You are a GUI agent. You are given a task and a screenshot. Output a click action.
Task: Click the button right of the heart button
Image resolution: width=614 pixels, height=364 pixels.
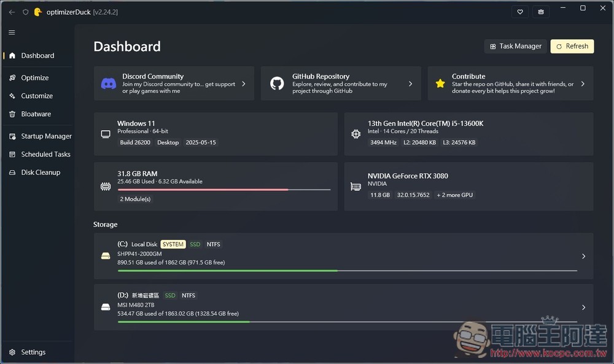(541, 12)
